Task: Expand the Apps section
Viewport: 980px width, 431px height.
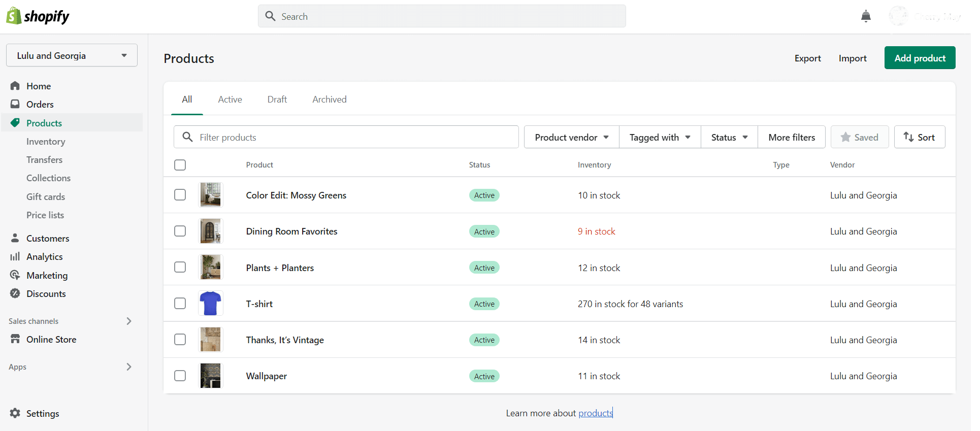Action: point(129,367)
